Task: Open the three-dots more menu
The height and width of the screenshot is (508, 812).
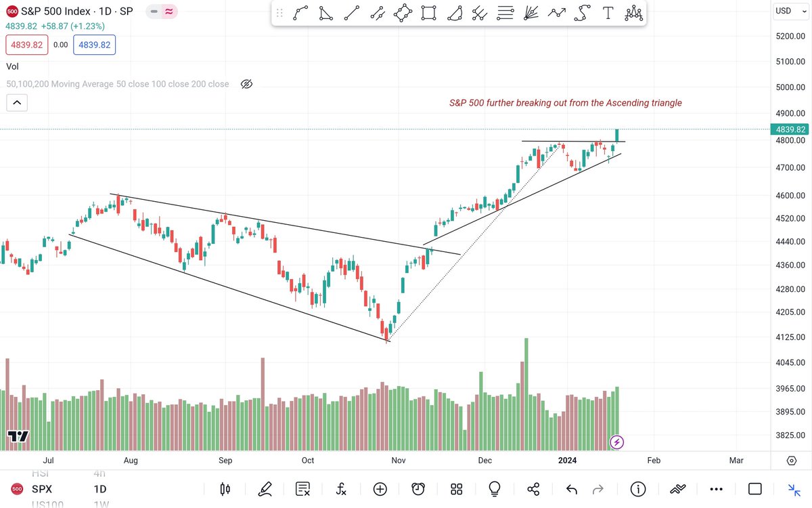Action: (717, 489)
